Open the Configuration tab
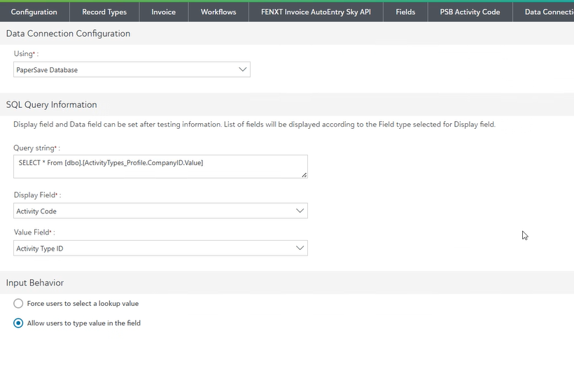Image resolution: width=574 pixels, height=392 pixels. (x=34, y=12)
